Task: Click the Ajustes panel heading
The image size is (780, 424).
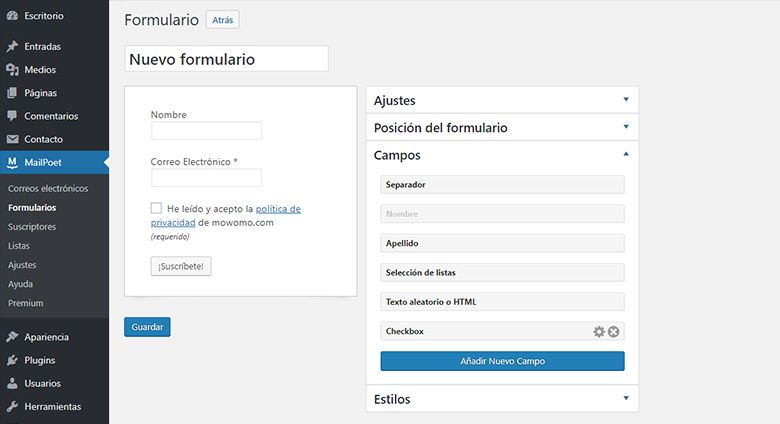Action: (394, 101)
